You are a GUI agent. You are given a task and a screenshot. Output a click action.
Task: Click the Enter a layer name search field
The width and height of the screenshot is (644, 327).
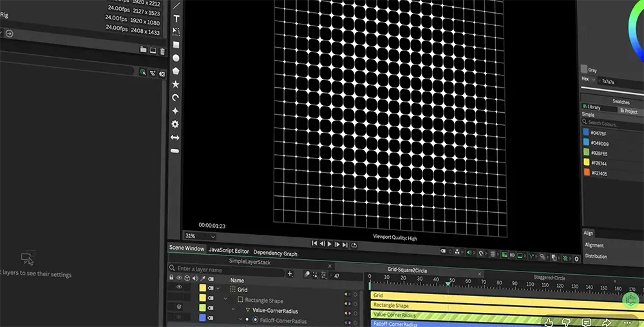click(227, 270)
